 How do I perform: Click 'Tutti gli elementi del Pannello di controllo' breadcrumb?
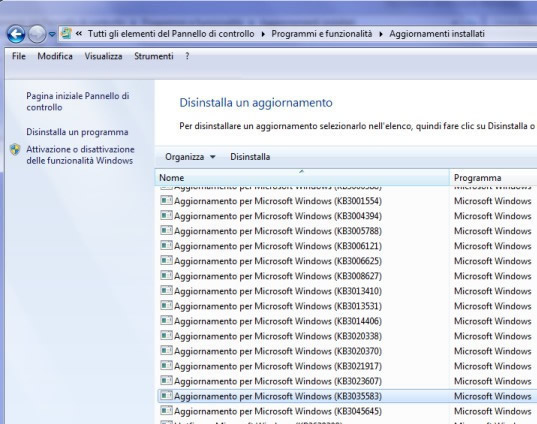[x=171, y=34]
